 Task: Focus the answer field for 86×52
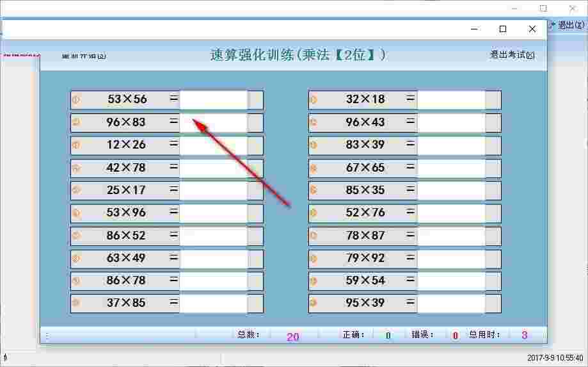point(213,236)
